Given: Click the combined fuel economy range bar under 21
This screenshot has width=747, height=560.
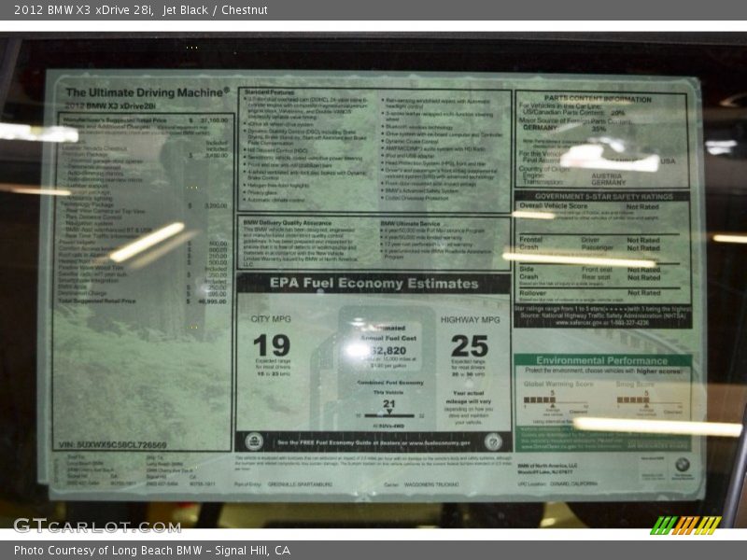Looking at the screenshot, I should [x=389, y=415].
